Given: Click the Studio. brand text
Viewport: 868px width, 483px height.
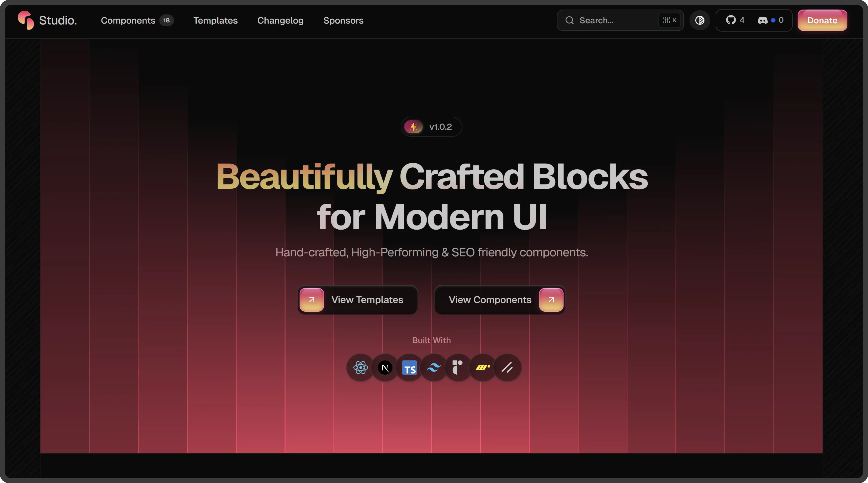Looking at the screenshot, I should tap(58, 21).
